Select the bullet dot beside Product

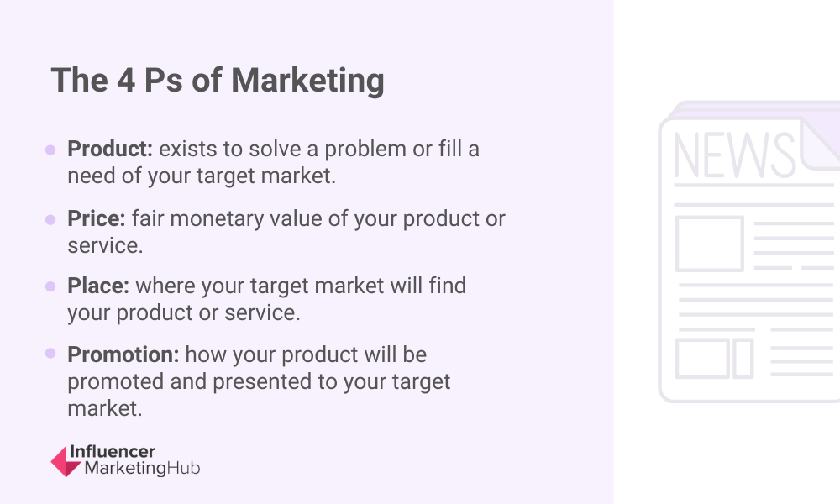point(50,150)
